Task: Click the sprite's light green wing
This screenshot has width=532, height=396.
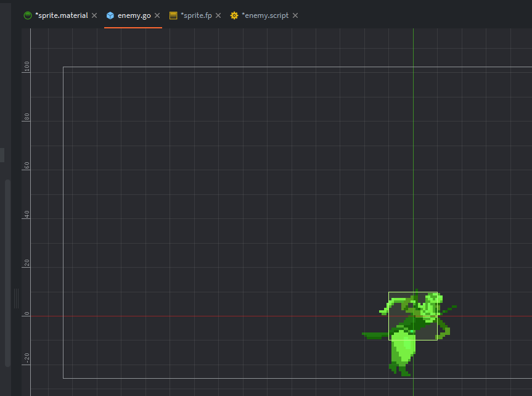Action: [x=402, y=345]
